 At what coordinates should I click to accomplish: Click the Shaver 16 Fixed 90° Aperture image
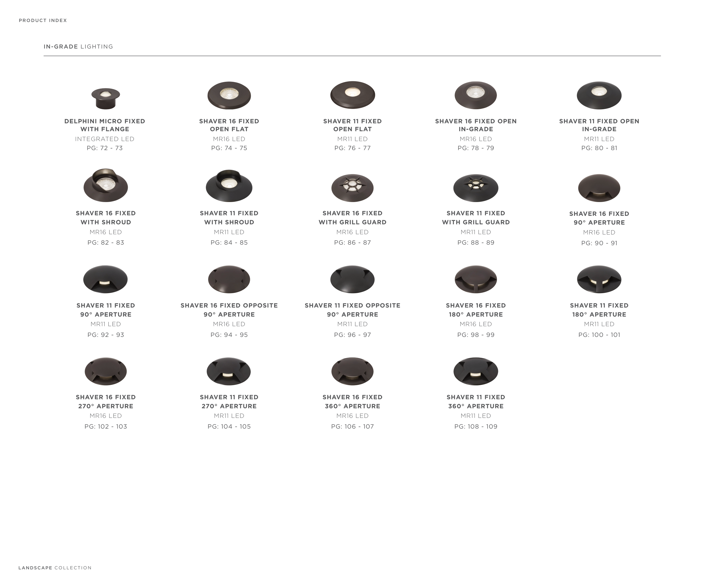coord(599,188)
